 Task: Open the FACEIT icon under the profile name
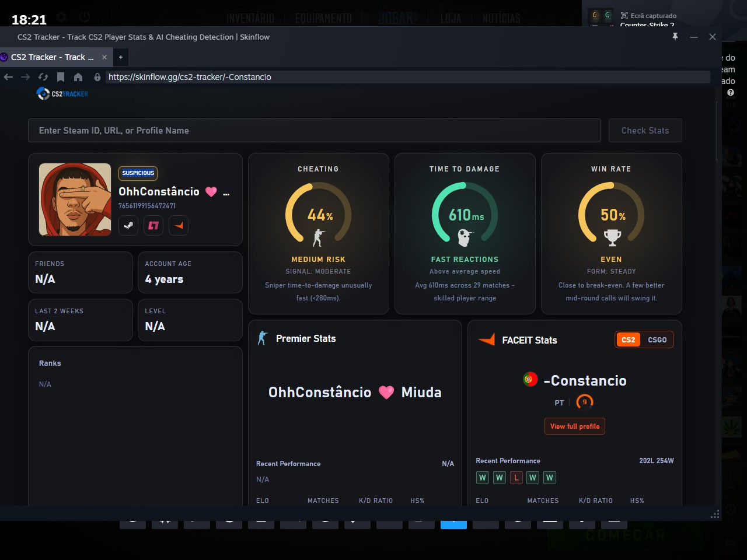(179, 226)
